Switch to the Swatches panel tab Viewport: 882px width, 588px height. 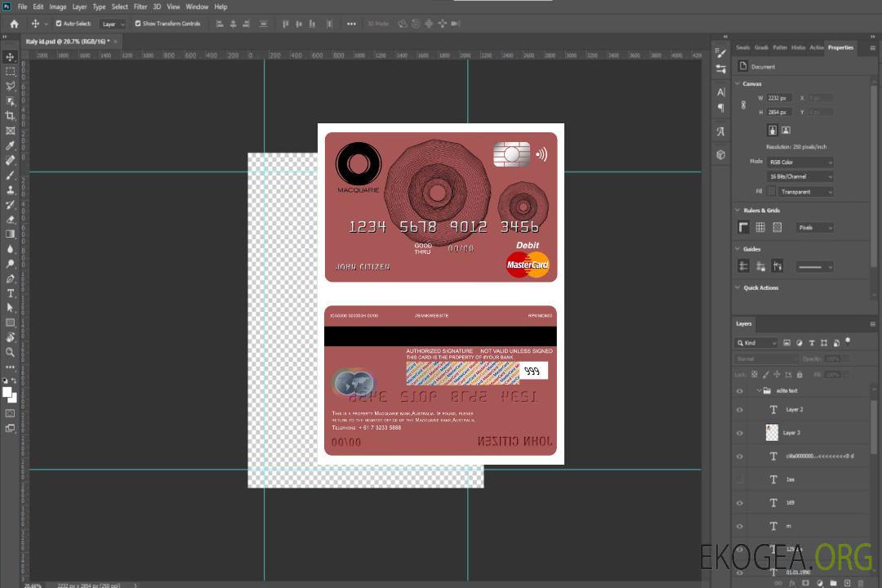(743, 48)
